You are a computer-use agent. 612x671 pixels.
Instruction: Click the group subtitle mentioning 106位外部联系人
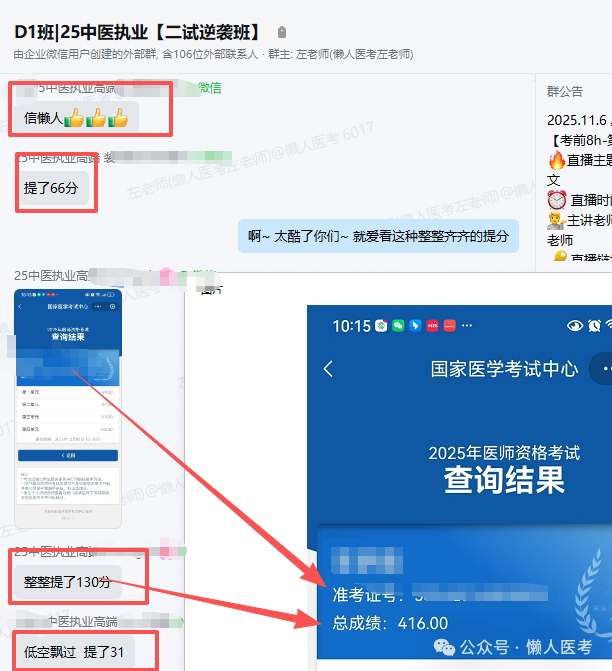[x=213, y=55]
